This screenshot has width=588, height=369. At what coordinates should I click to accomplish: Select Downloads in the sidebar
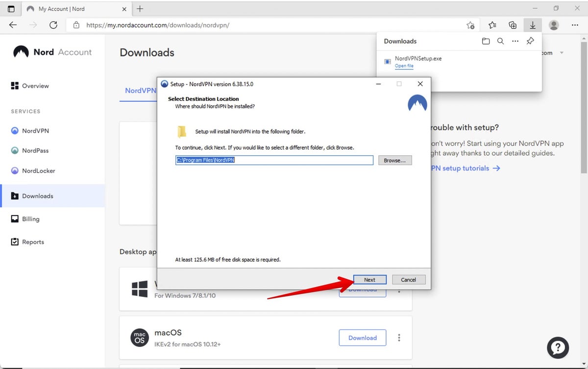coord(52,196)
